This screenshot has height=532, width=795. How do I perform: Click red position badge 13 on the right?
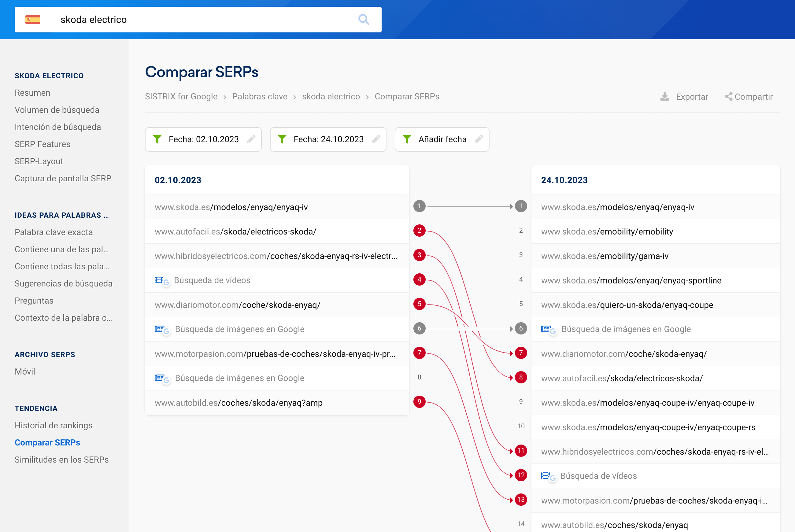tap(521, 499)
